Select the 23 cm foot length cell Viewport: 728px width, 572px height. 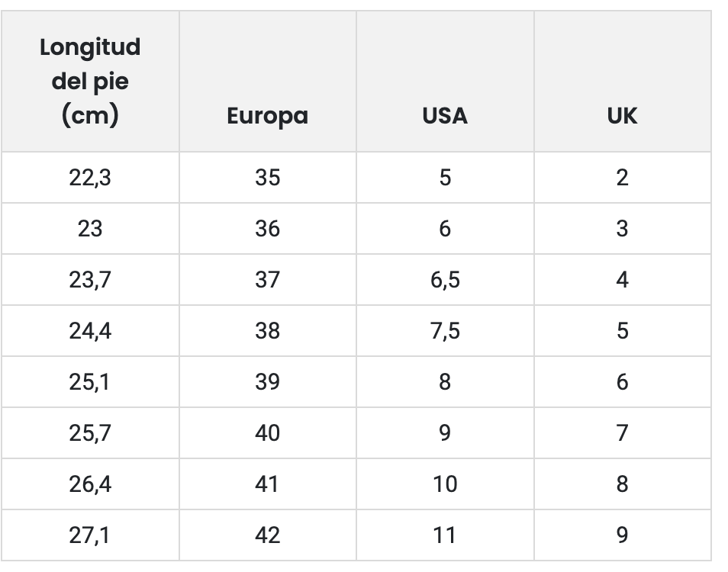click(90, 229)
